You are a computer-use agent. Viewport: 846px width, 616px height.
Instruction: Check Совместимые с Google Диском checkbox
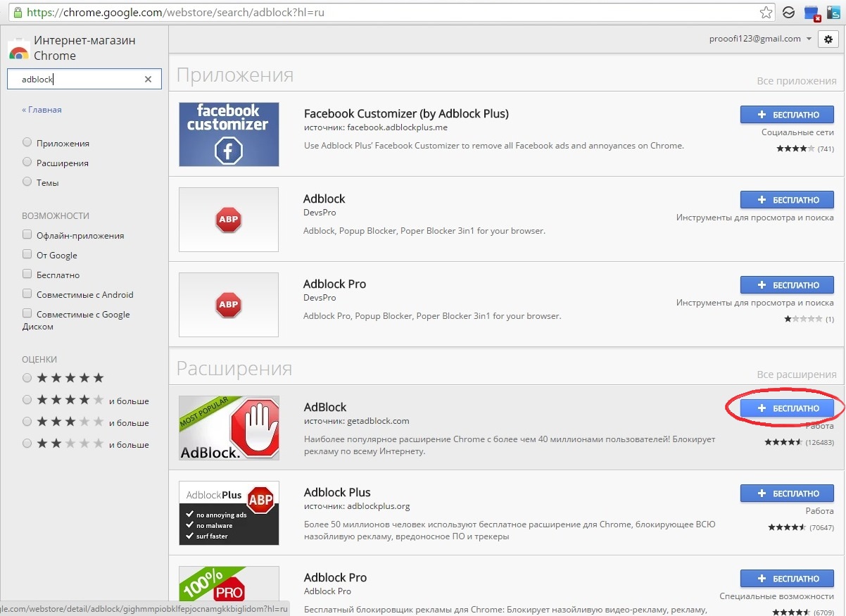tap(27, 313)
